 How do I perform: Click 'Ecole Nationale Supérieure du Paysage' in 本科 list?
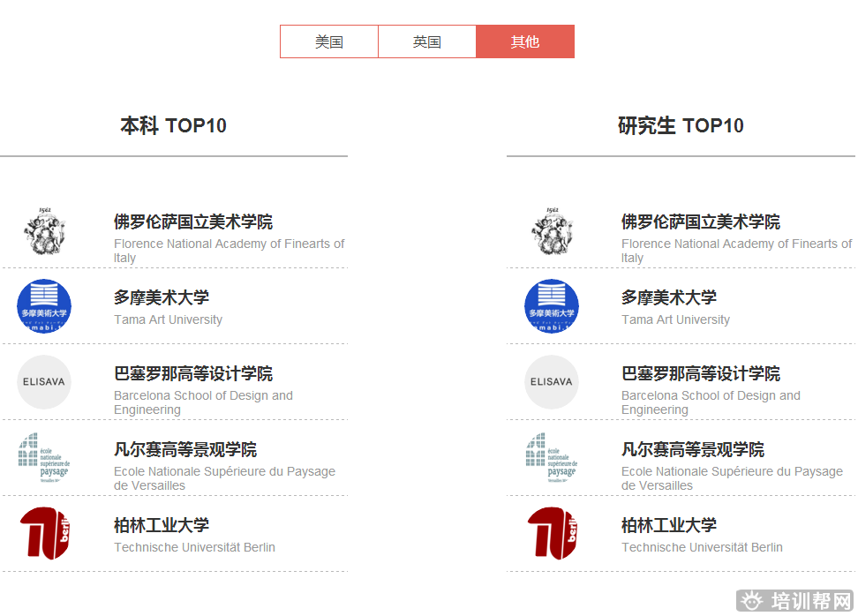click(x=224, y=478)
